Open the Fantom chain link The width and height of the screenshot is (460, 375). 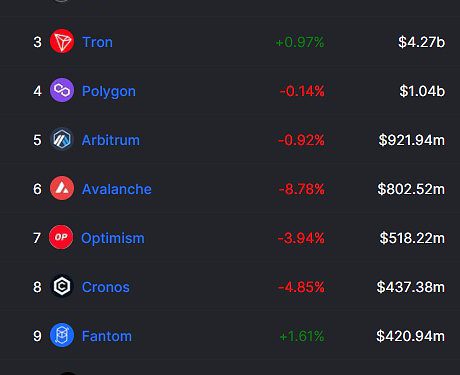coord(107,336)
